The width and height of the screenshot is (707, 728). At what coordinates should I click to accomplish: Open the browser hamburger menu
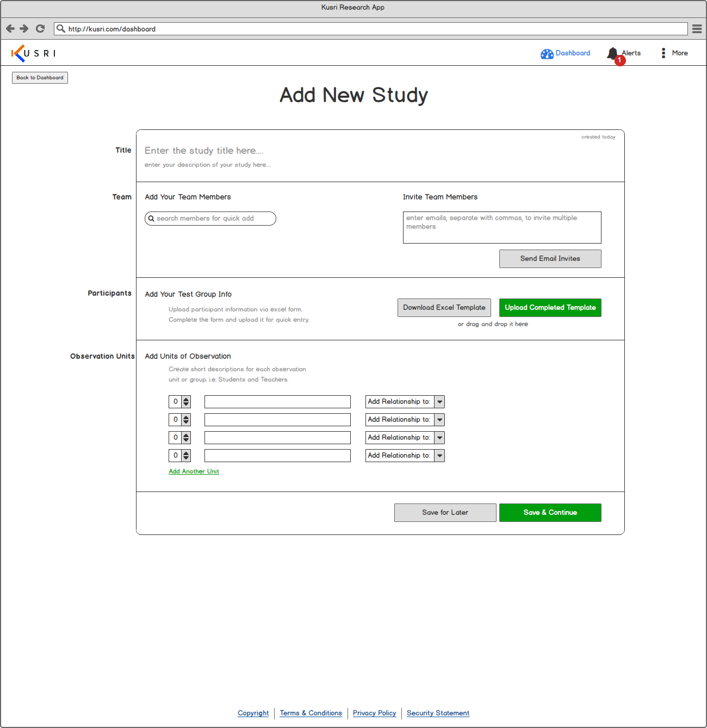697,29
